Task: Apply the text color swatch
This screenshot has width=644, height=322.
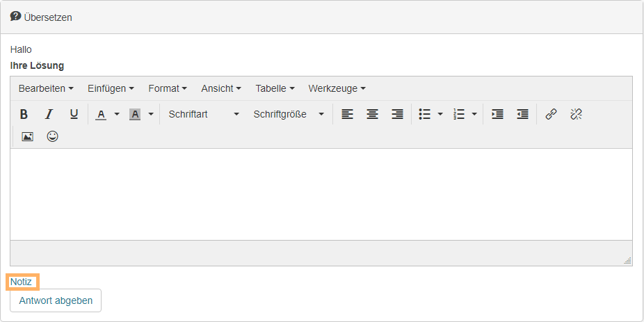Action: pos(101,114)
